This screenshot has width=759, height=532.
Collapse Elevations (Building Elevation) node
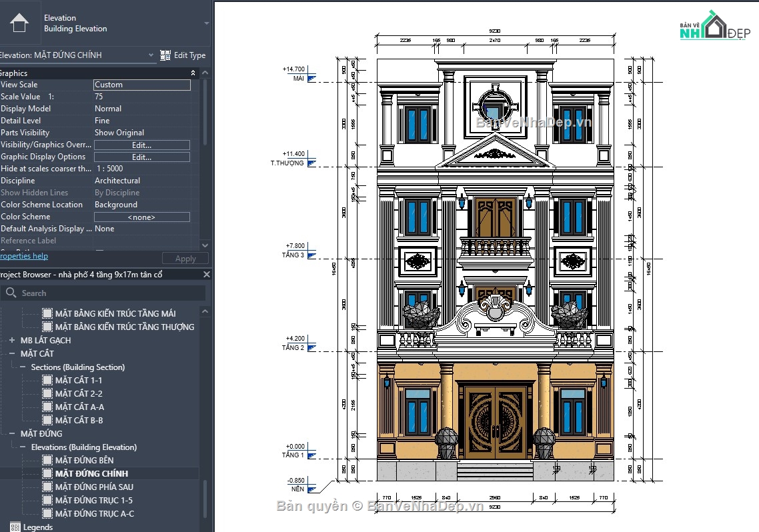23,447
